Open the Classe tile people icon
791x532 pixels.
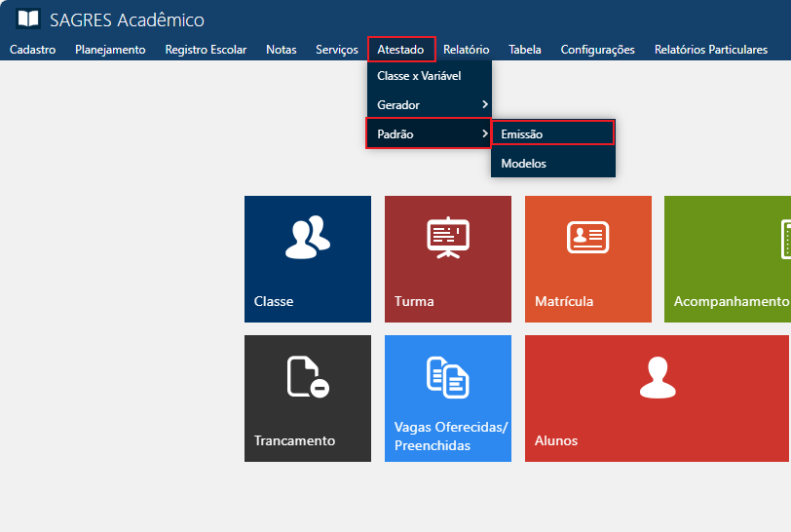point(307,238)
